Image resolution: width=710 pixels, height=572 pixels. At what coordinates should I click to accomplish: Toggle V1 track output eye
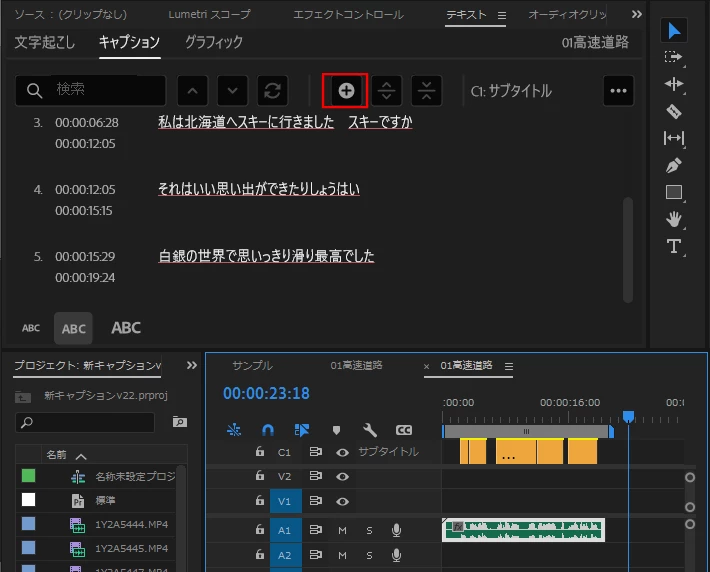click(x=342, y=501)
